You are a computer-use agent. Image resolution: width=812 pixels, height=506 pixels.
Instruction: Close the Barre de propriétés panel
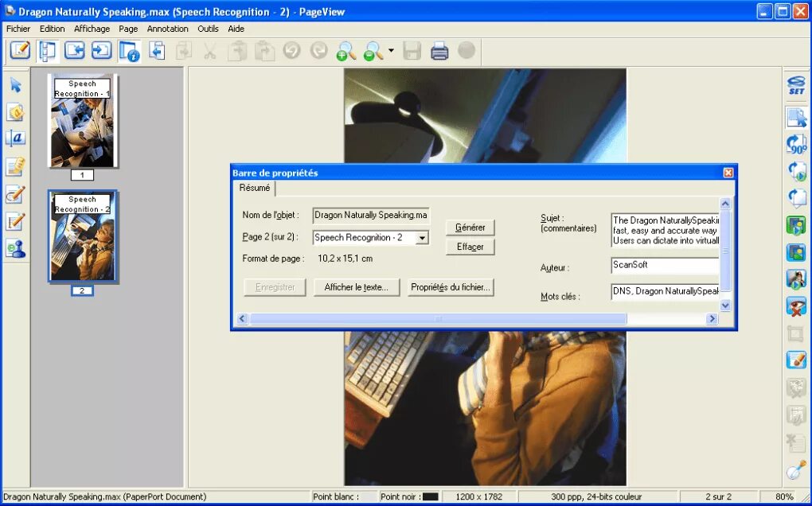click(x=728, y=173)
